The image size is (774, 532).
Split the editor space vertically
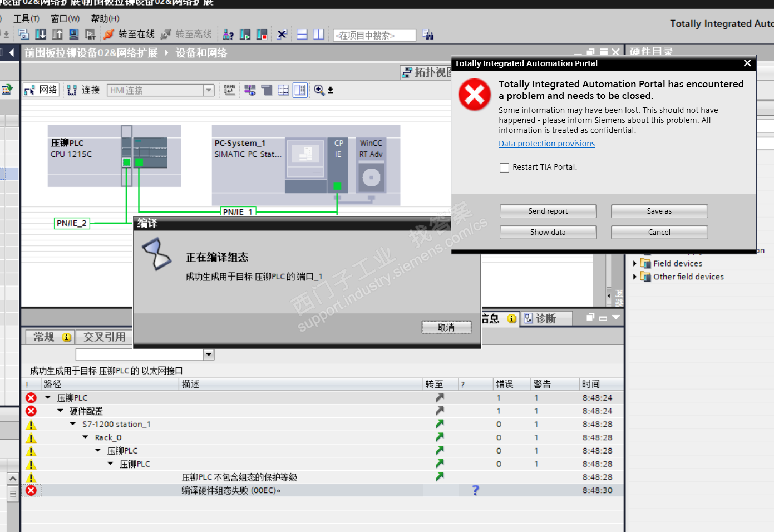319,35
